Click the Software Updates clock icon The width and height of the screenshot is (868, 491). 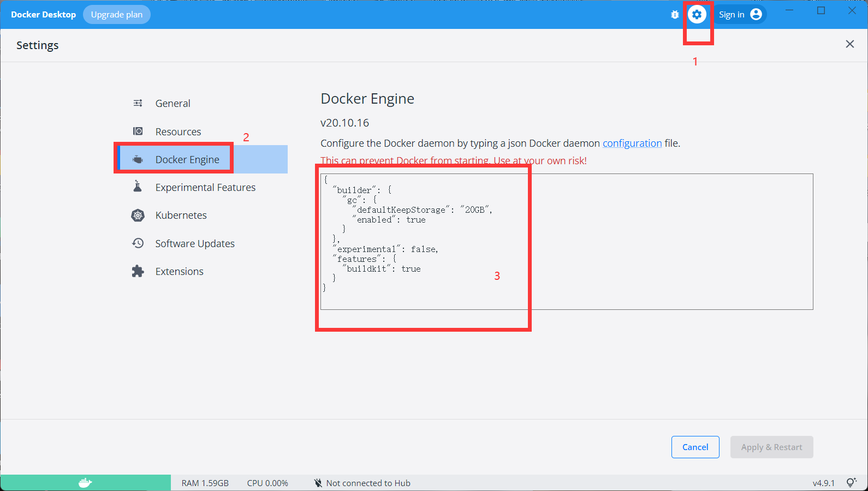click(138, 243)
